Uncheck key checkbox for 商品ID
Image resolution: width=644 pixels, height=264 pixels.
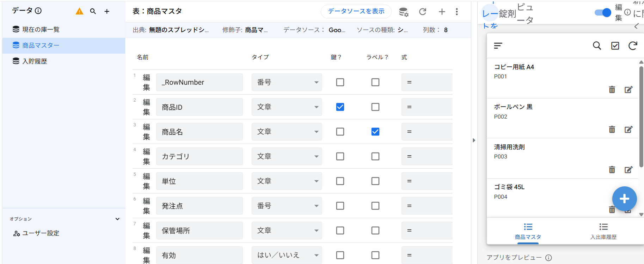click(x=340, y=107)
